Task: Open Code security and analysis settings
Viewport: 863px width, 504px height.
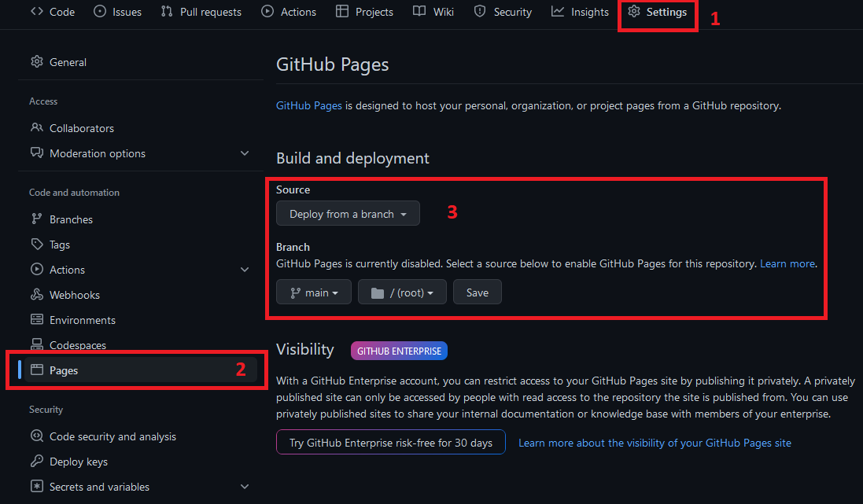Action: pyautogui.click(x=140, y=436)
